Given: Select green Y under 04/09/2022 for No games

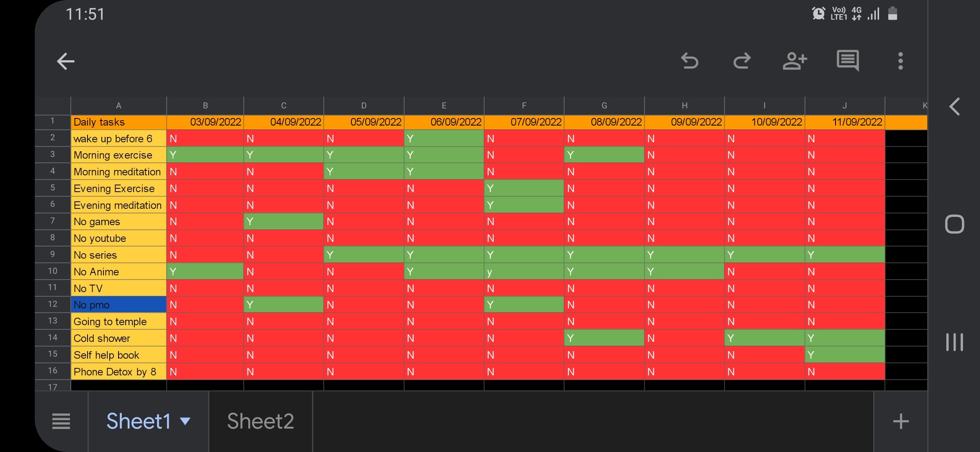Looking at the screenshot, I should pyautogui.click(x=284, y=221).
